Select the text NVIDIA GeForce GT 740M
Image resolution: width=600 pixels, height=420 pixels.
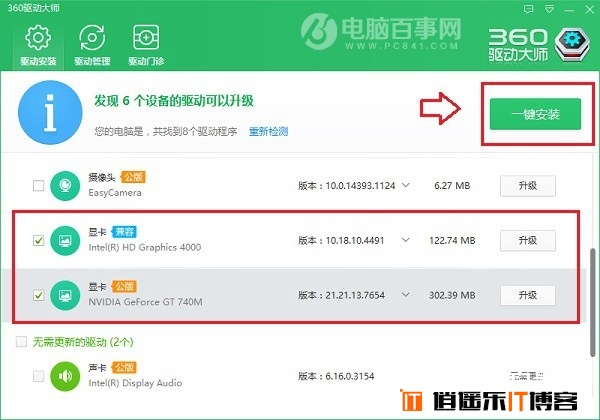(x=145, y=302)
